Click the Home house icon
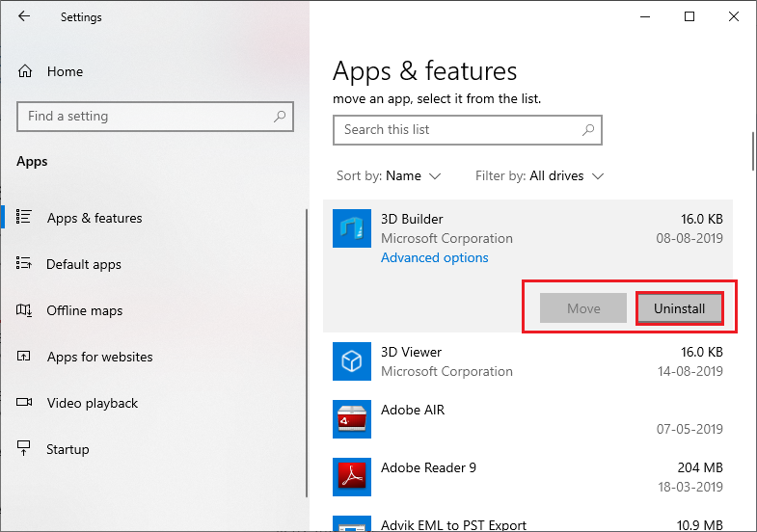757x532 pixels. click(25, 71)
